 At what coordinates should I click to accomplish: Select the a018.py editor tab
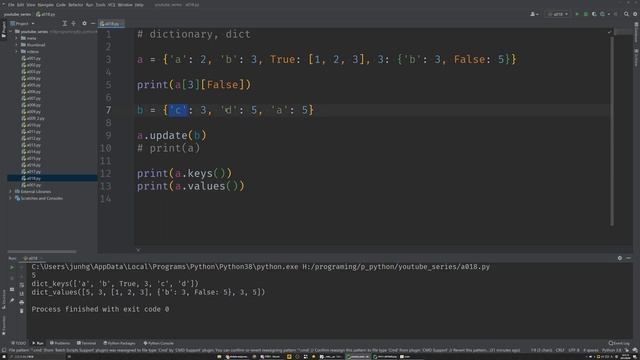(x=111, y=24)
